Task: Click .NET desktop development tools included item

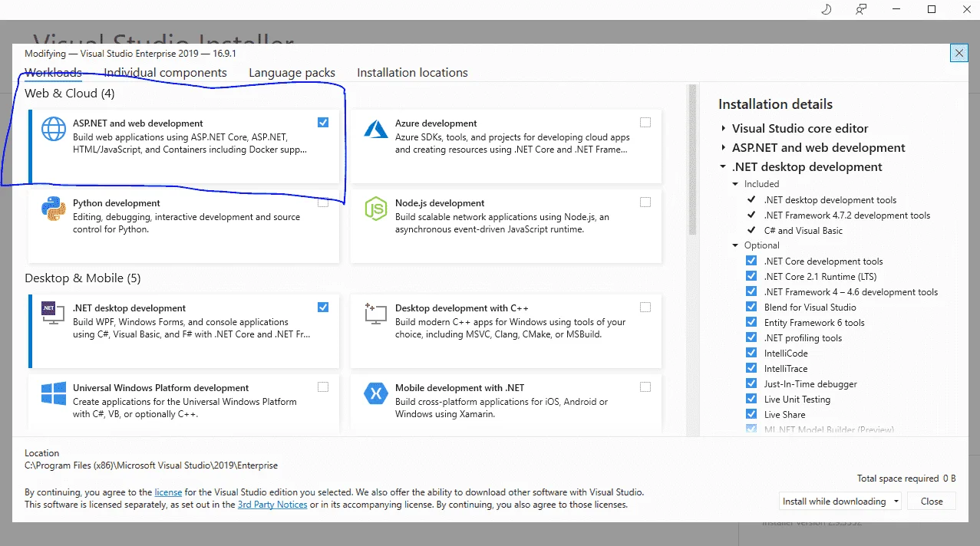Action: (x=830, y=199)
